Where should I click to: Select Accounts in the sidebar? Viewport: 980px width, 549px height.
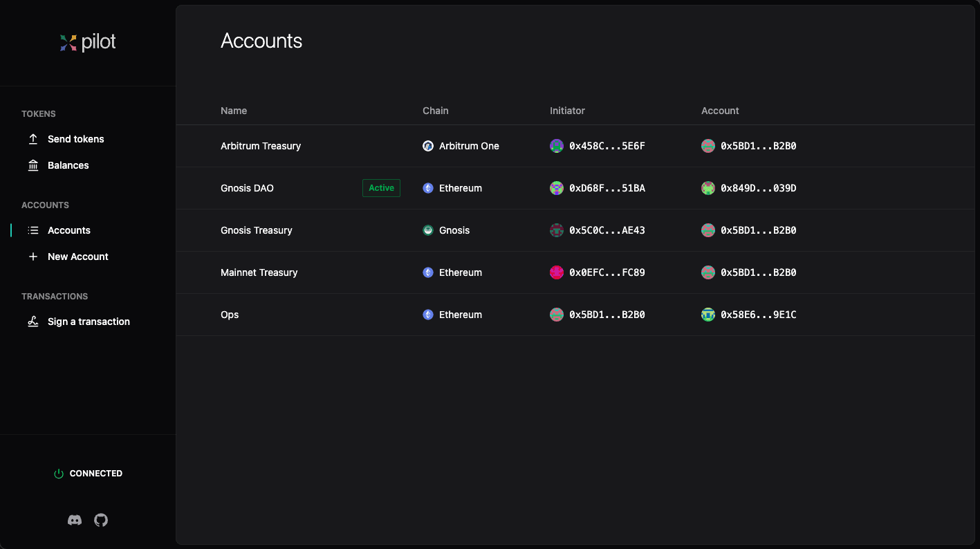pyautogui.click(x=68, y=230)
